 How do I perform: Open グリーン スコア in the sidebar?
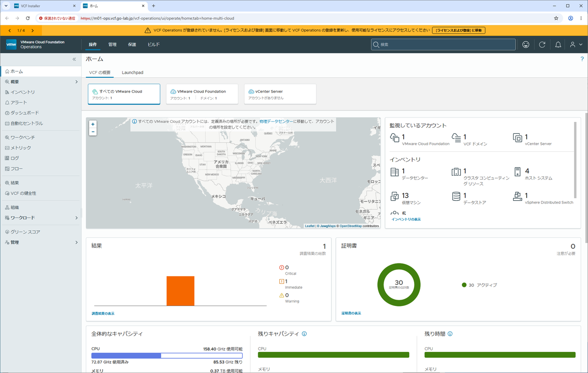point(25,232)
